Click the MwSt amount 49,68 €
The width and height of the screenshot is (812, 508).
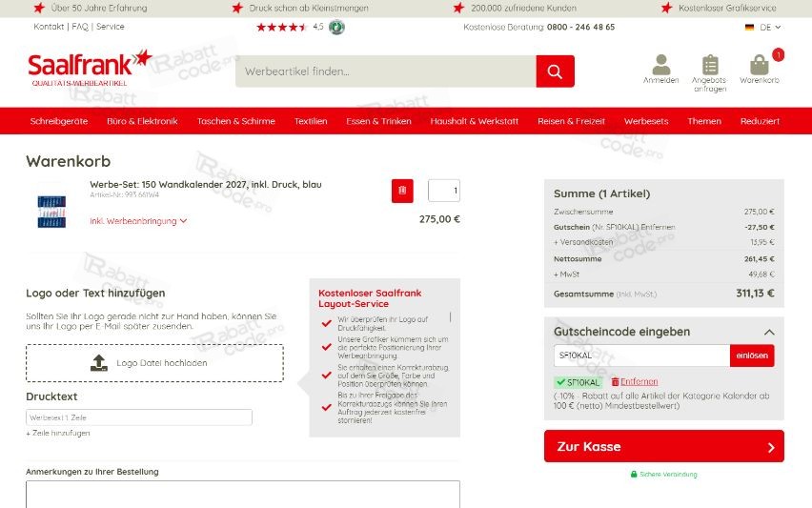761,274
